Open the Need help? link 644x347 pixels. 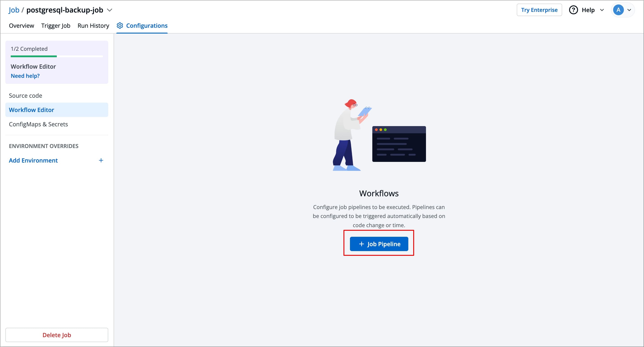(25, 76)
